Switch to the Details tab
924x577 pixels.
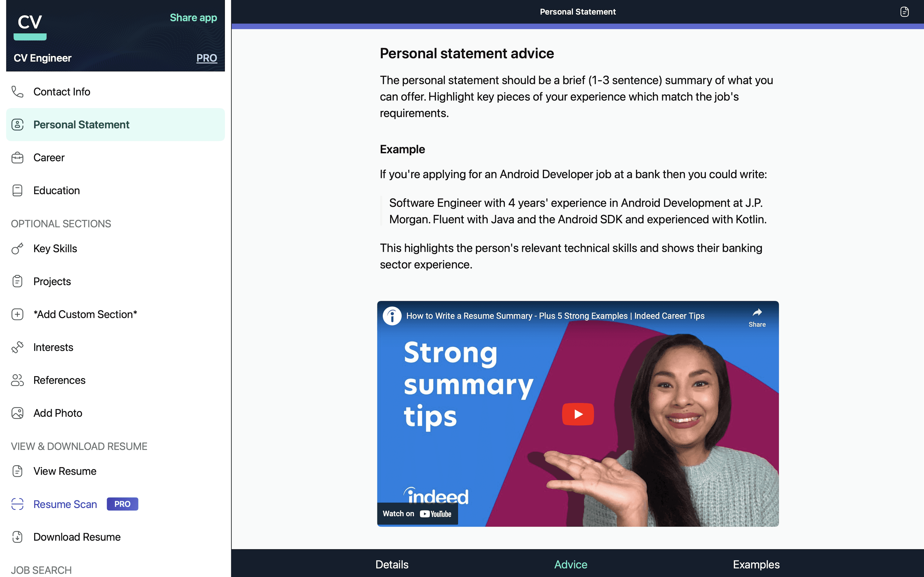[x=392, y=563]
